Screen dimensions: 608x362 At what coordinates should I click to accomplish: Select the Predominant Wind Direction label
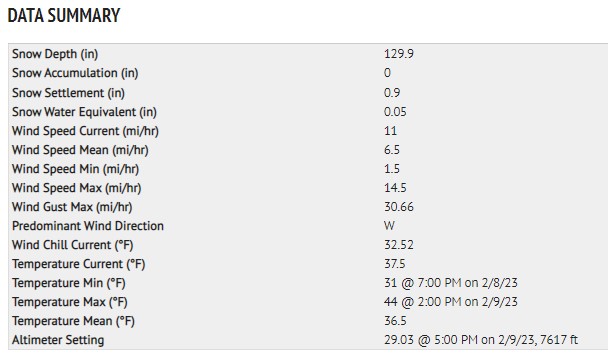(x=88, y=226)
